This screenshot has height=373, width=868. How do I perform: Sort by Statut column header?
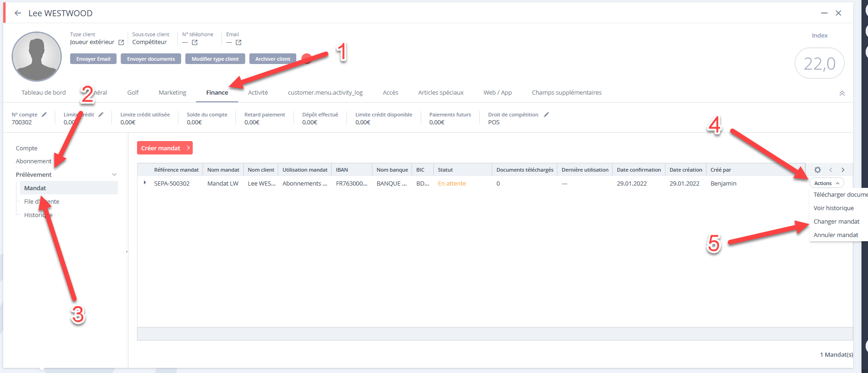[445, 170]
